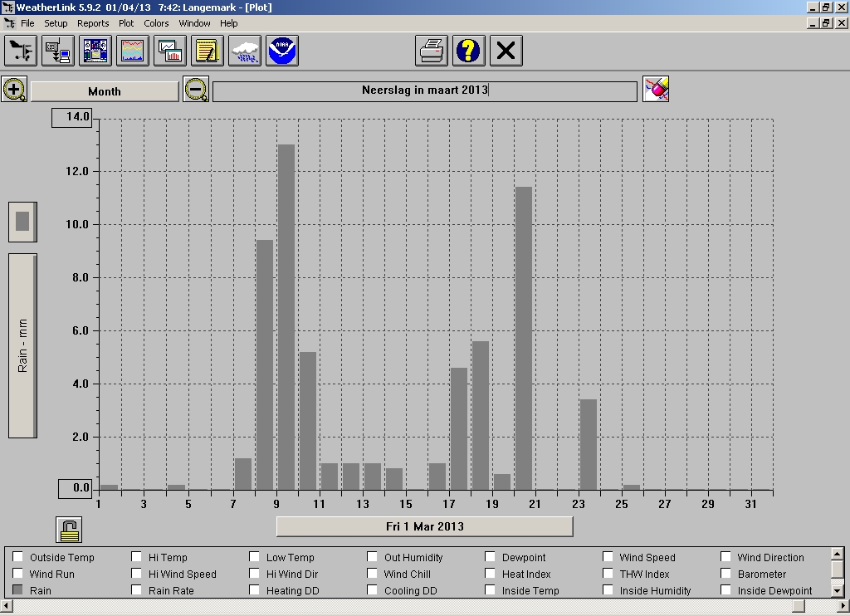Open the File menu
This screenshot has height=616, width=850.
click(27, 23)
